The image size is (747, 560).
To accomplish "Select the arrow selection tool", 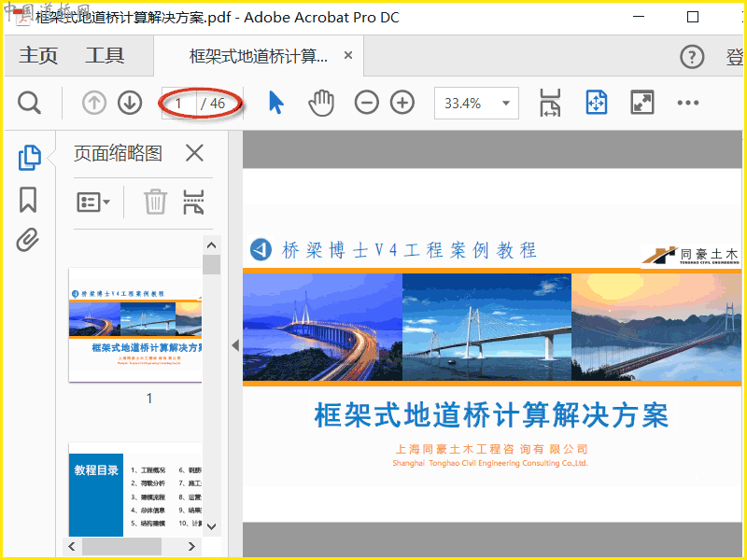I will (275, 103).
